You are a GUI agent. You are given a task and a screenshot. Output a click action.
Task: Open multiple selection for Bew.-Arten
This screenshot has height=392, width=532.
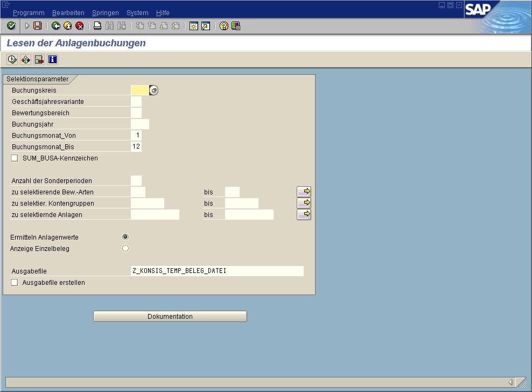click(304, 192)
